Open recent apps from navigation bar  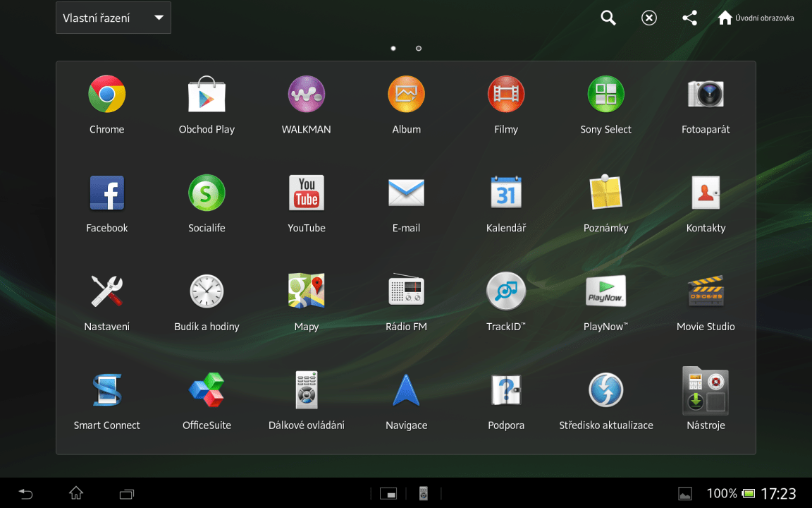tap(127, 493)
